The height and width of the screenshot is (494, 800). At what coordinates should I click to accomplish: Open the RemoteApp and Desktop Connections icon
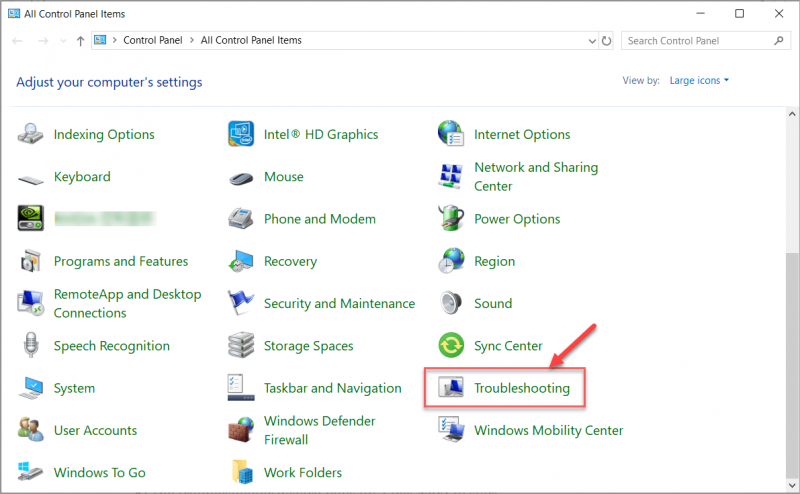pos(30,303)
